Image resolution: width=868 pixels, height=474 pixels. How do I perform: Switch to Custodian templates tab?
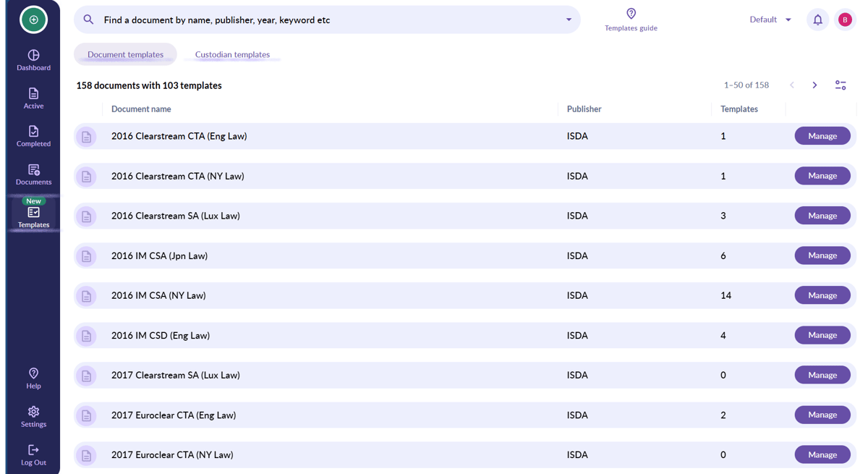[232, 54]
